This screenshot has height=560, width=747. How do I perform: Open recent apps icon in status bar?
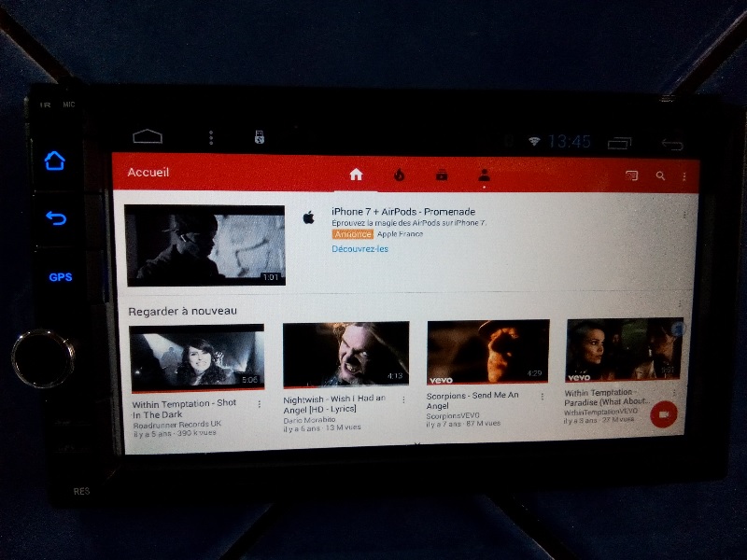point(619,143)
